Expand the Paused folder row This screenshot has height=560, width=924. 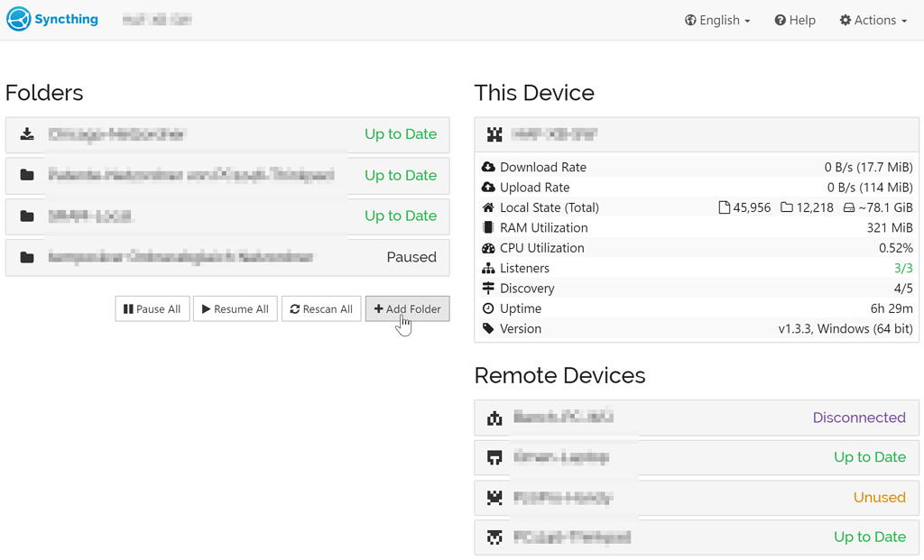[226, 257]
